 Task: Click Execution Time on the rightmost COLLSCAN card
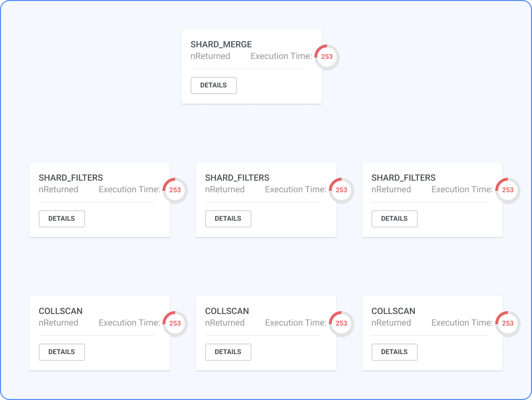click(462, 323)
